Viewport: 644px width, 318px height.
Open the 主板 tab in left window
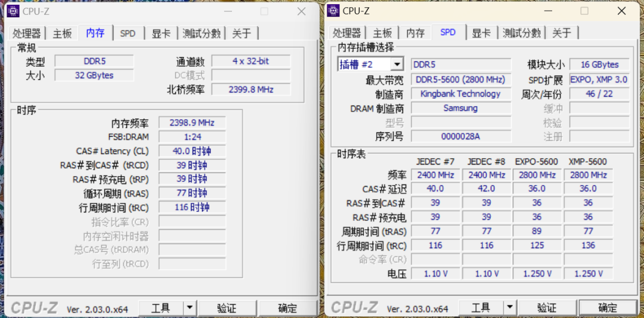pyautogui.click(x=62, y=33)
